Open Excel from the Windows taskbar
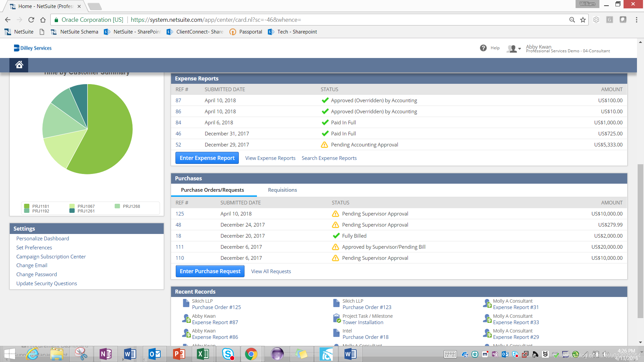The width and height of the screenshot is (644, 362). tap(203, 354)
